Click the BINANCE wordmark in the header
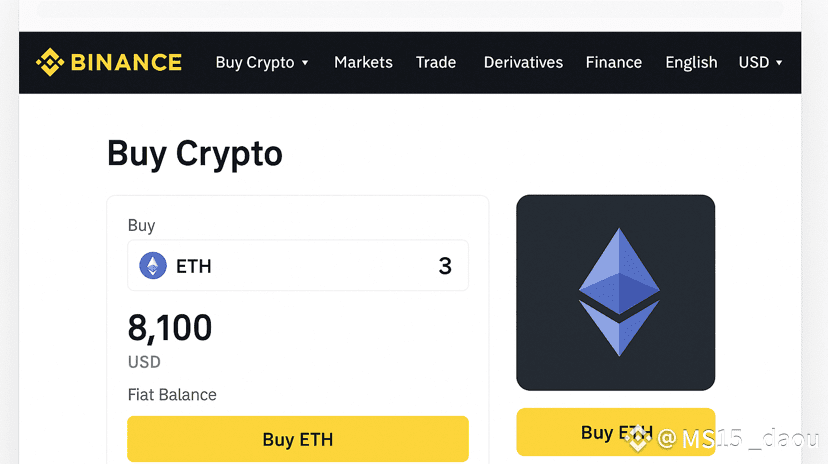The width and height of the screenshot is (828, 464). click(126, 62)
